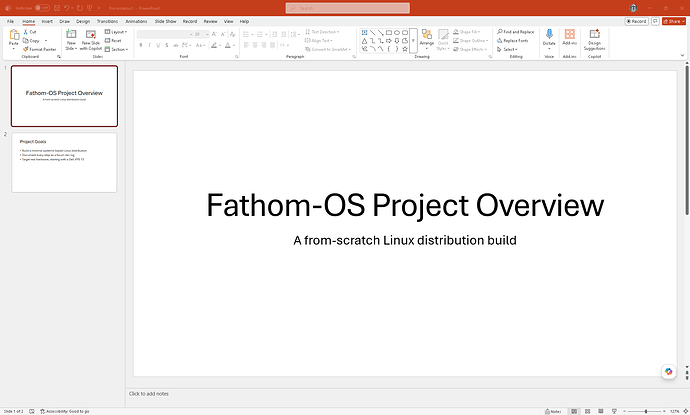Switch to Reading view in the status bar
Viewport: 690px width, 415px height.
[x=601, y=411]
